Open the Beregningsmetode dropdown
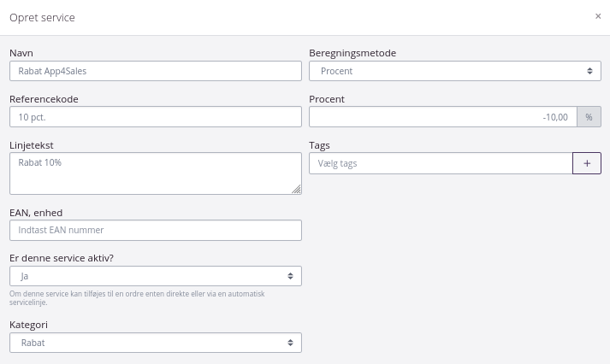This screenshot has width=610, height=364. pyautogui.click(x=454, y=71)
